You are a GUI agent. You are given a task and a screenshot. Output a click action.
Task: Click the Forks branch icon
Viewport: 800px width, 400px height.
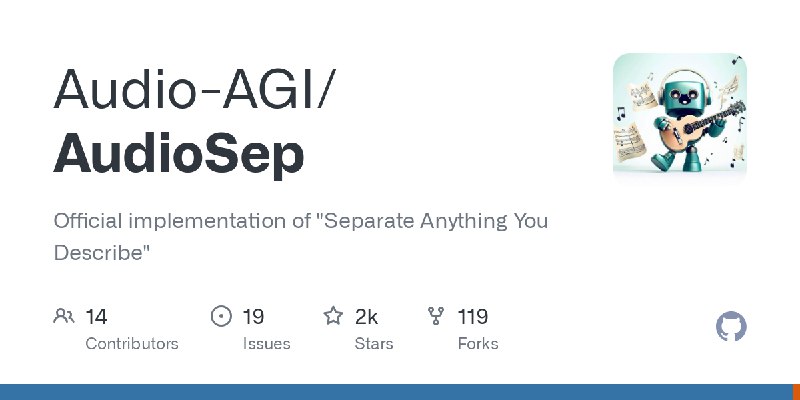click(436, 316)
